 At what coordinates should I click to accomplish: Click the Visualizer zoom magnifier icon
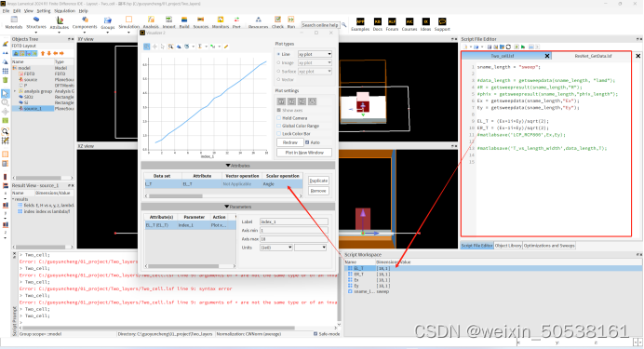pos(170,47)
